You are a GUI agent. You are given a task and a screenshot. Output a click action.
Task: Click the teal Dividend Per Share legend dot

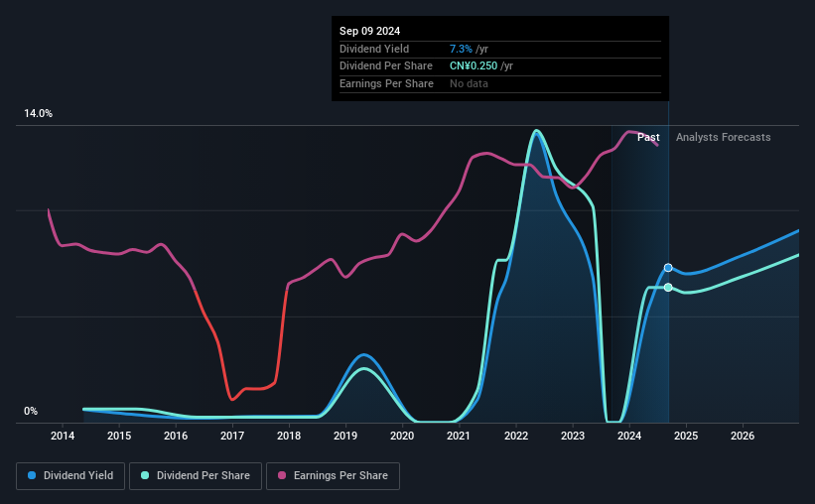coord(145,475)
